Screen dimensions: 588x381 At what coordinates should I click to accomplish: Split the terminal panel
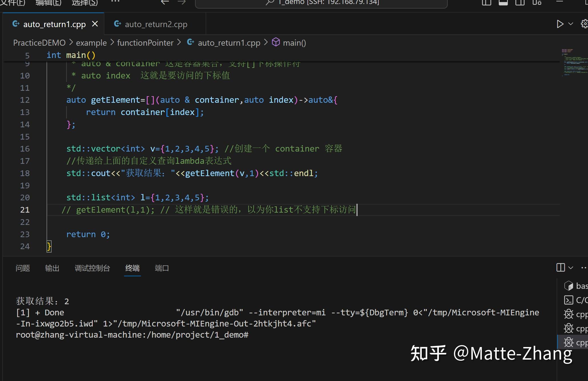561,268
